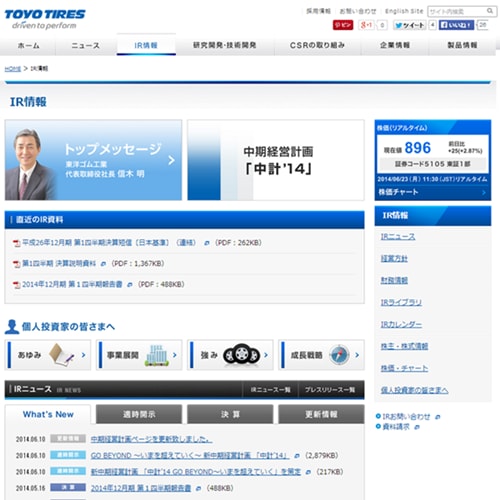The height and width of the screenshot is (500, 500).
Task: Open sidebar IRライブラリ link
Action: coord(401,302)
